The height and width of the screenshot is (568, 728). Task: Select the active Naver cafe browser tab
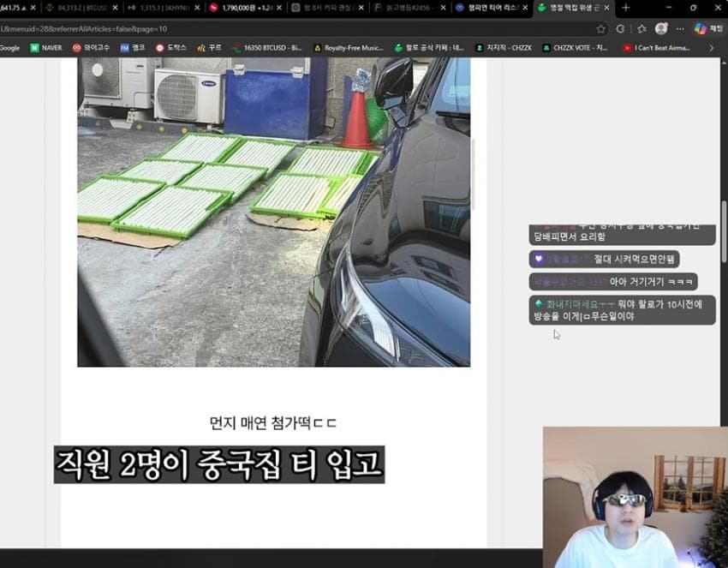[x=574, y=8]
